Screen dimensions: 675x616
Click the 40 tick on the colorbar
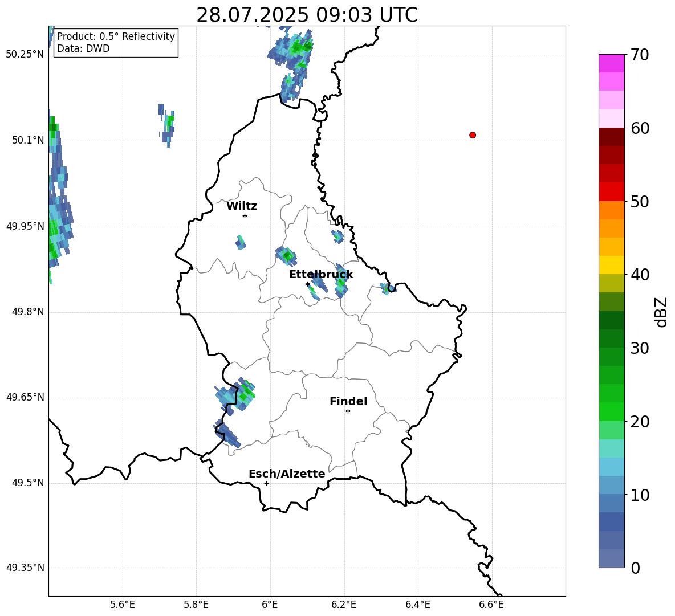(640, 275)
